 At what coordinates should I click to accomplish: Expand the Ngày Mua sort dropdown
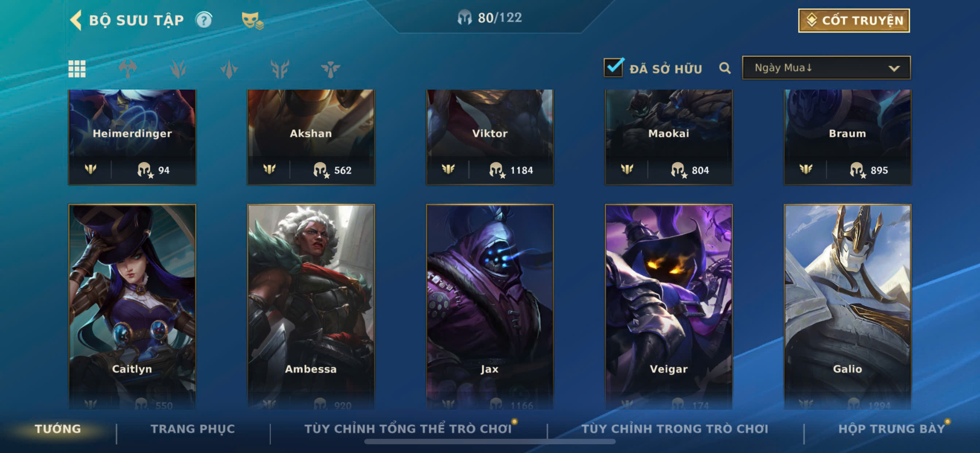coord(826,68)
